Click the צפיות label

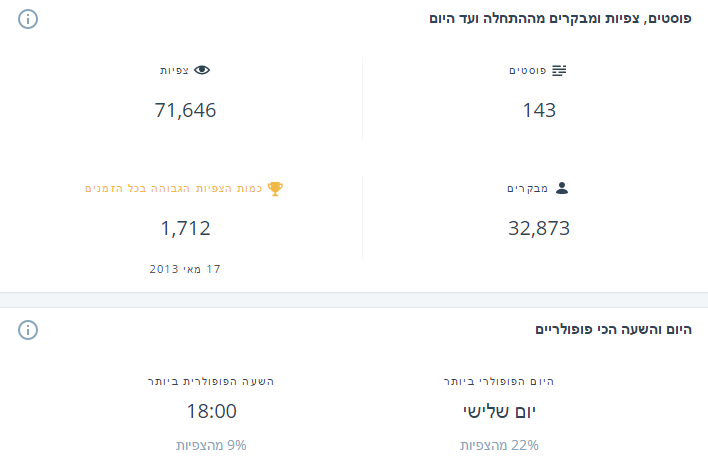175,71
